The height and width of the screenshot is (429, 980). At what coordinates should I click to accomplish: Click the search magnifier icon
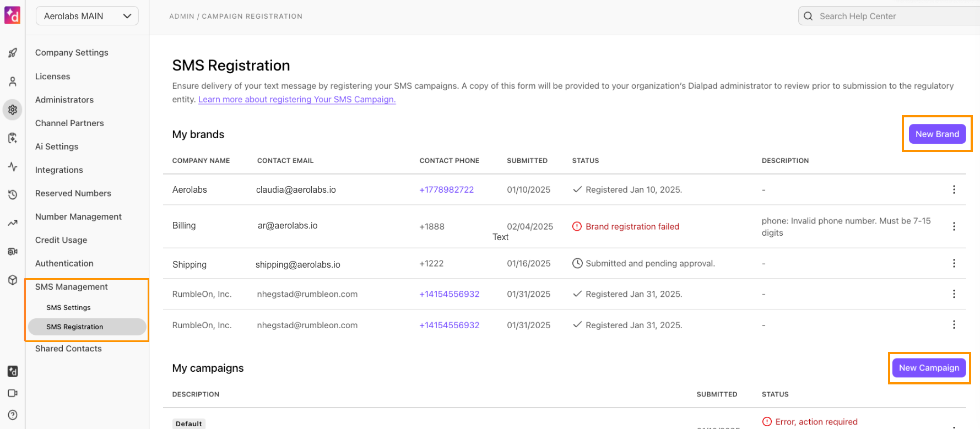(x=808, y=16)
